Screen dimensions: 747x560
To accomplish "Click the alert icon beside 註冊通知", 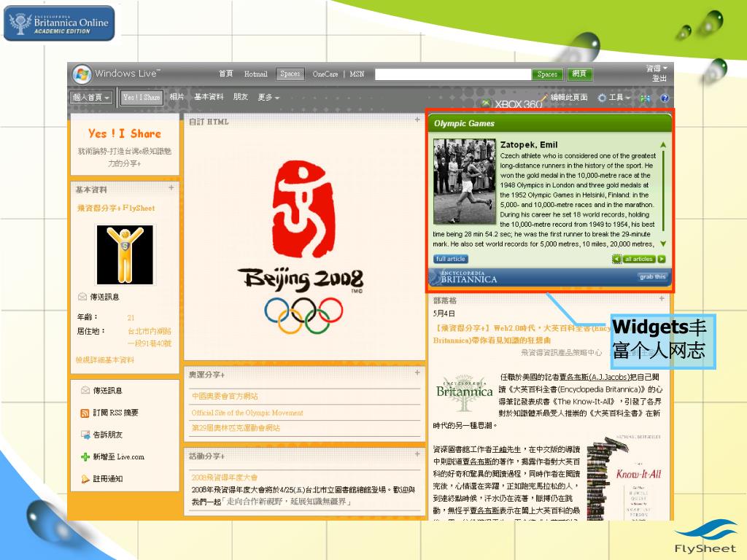I will point(85,479).
